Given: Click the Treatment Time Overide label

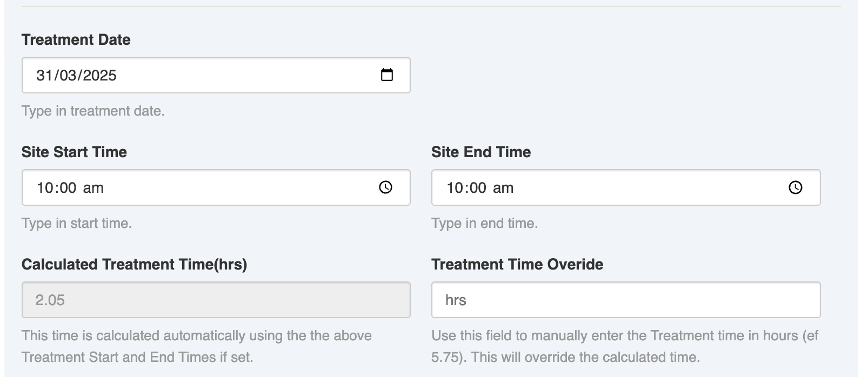Looking at the screenshot, I should 517,265.
